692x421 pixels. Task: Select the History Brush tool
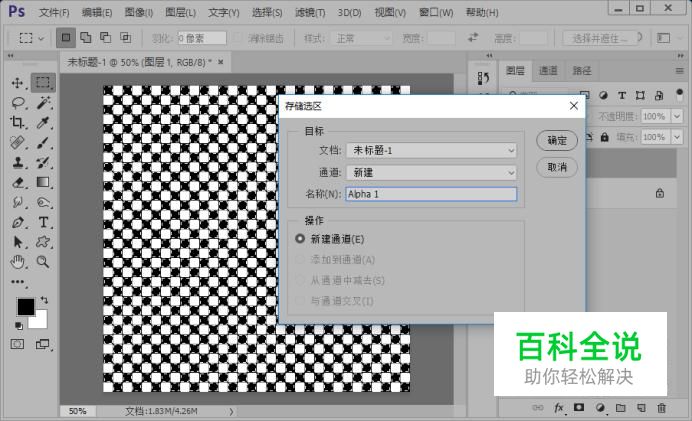[x=43, y=162]
